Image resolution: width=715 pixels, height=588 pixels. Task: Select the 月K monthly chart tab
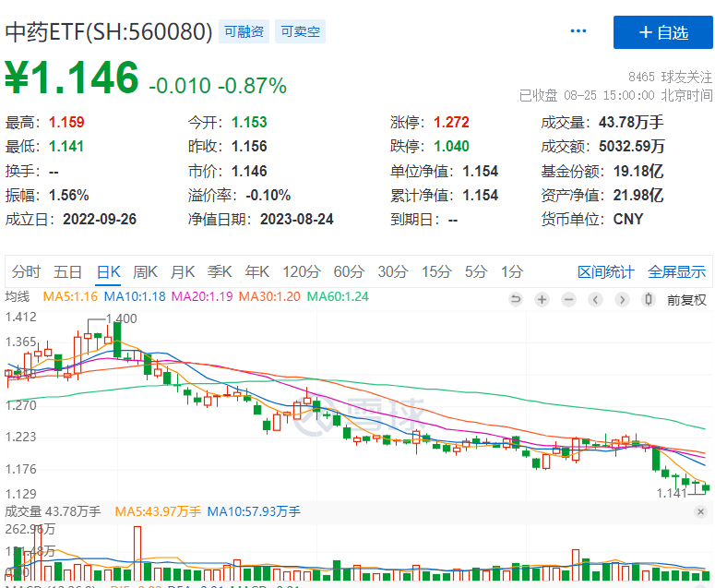click(183, 271)
